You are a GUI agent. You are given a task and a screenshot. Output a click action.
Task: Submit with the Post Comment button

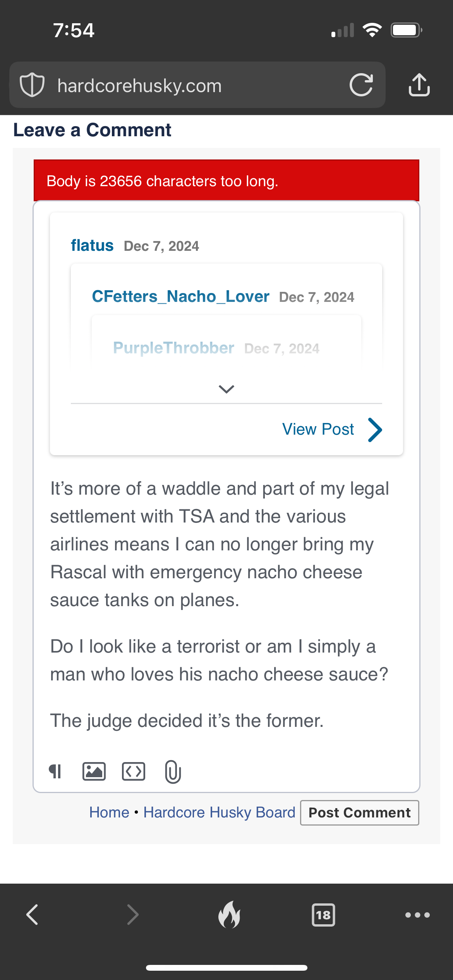pyautogui.click(x=359, y=813)
